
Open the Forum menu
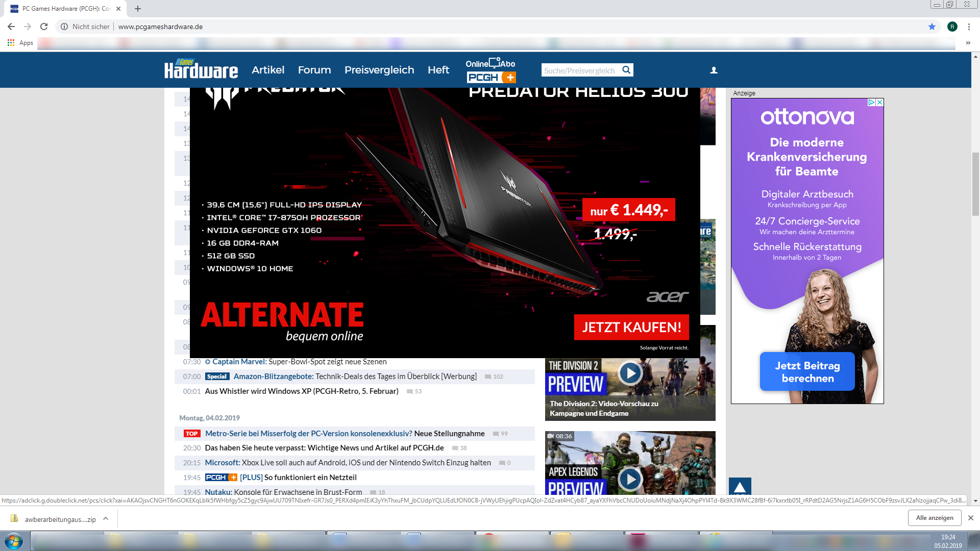click(314, 70)
